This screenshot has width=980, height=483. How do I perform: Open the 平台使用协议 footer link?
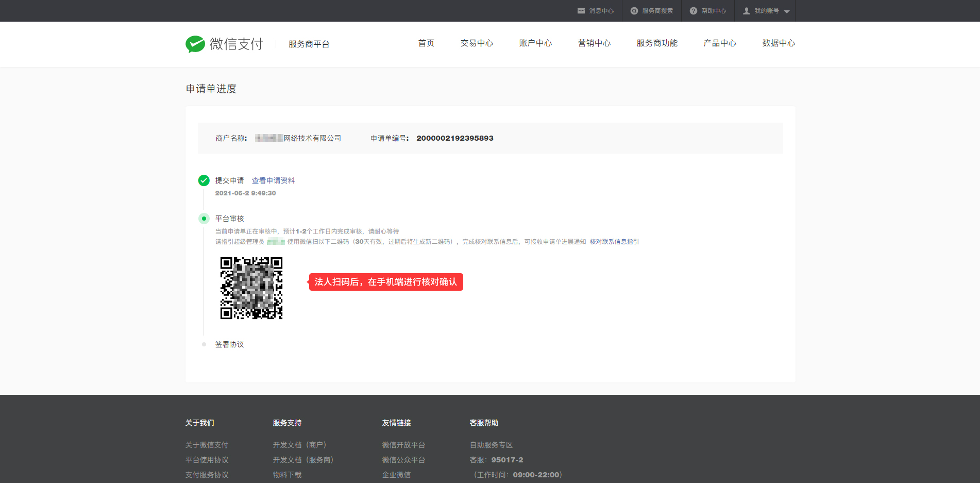pos(207,460)
